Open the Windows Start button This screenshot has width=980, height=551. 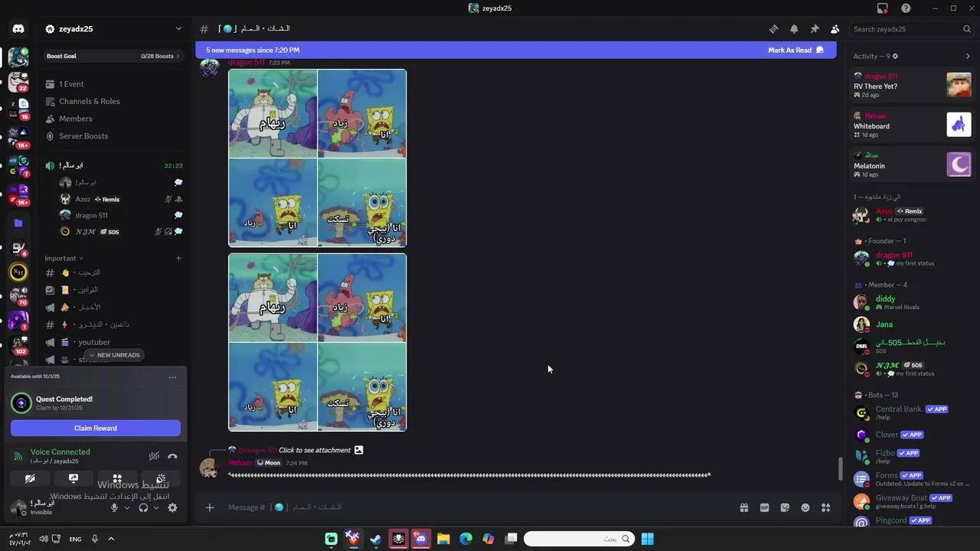(x=647, y=539)
